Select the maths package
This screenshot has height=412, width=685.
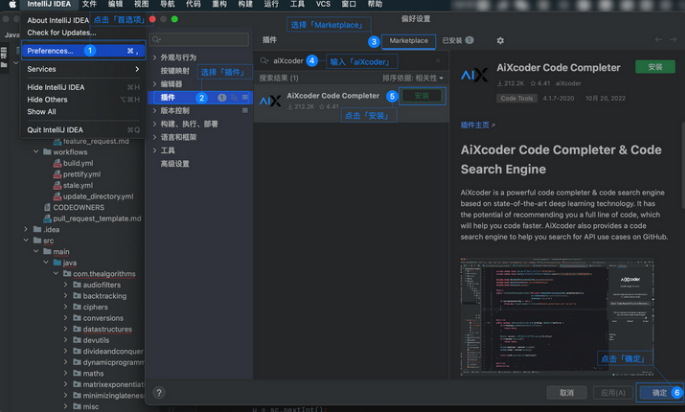(x=93, y=373)
